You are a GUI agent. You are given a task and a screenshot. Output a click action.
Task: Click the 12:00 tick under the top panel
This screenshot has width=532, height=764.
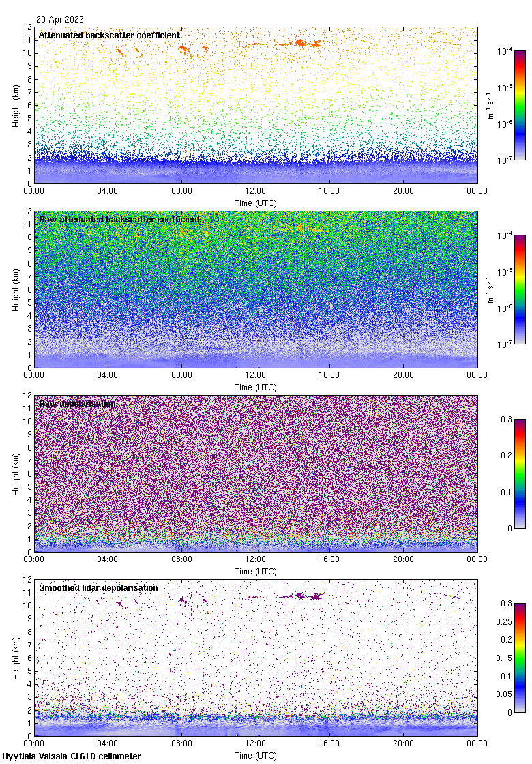click(x=256, y=191)
